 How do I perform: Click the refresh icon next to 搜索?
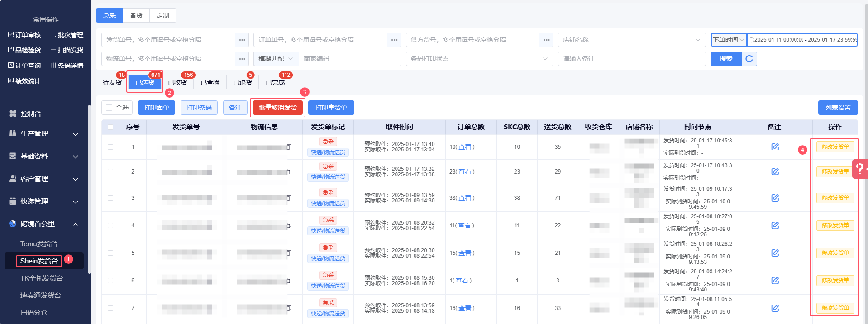(749, 59)
